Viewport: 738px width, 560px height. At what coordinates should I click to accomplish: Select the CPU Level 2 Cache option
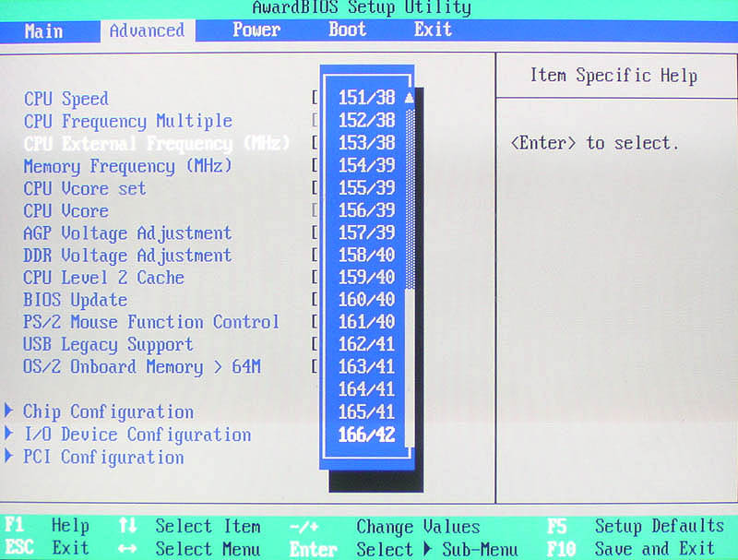tap(103, 278)
